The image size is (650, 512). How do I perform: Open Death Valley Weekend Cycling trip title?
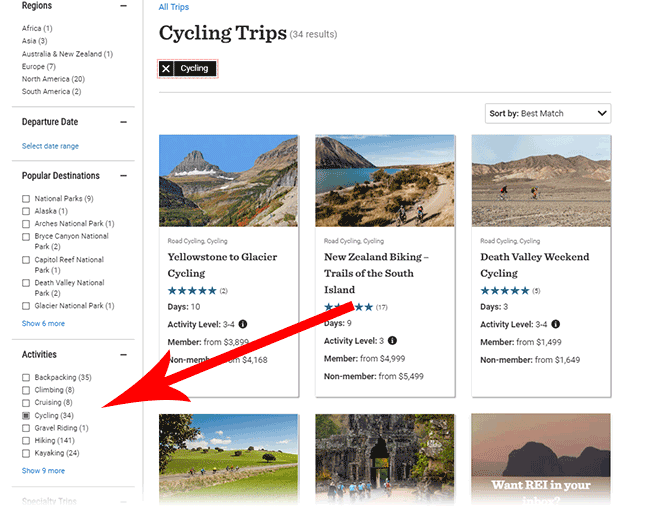click(535, 265)
